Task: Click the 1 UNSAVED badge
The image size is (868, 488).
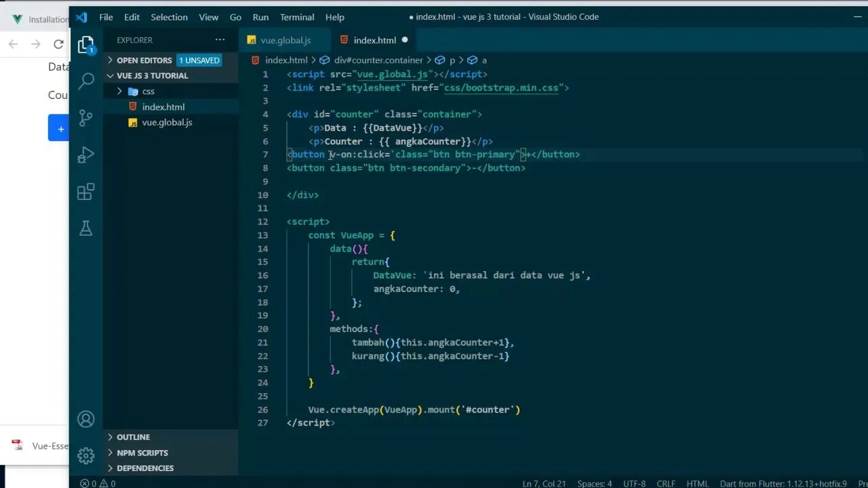Action: (x=199, y=60)
